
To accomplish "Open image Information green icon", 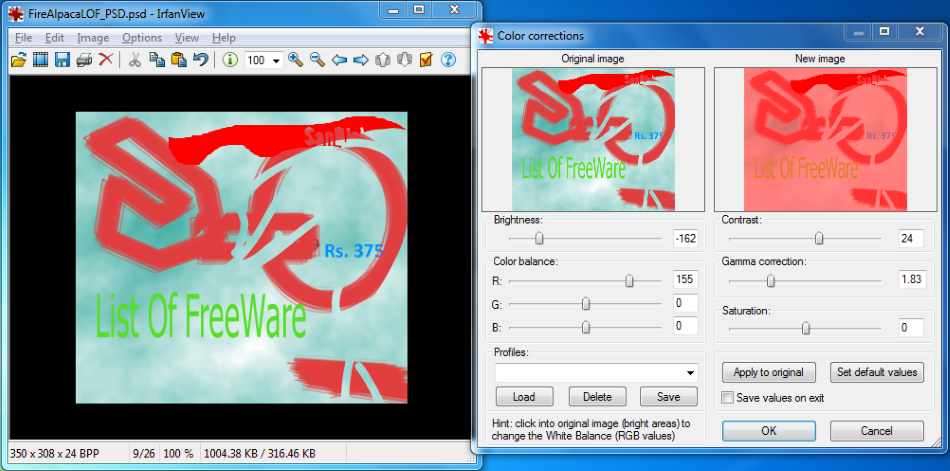I will click(230, 59).
